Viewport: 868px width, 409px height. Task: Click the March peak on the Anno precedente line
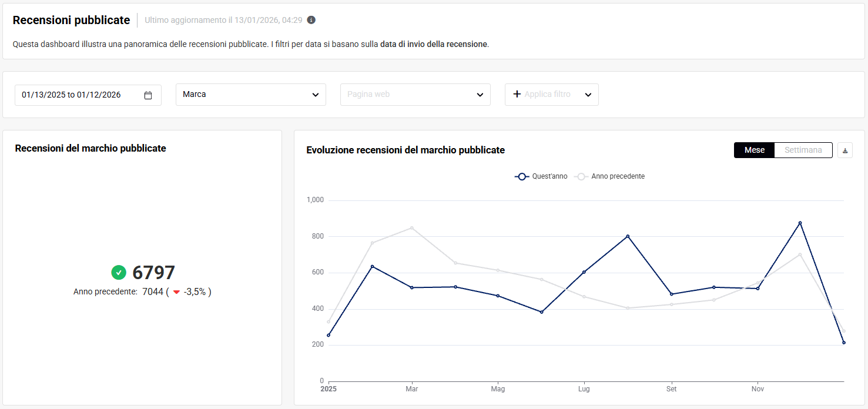pos(412,228)
